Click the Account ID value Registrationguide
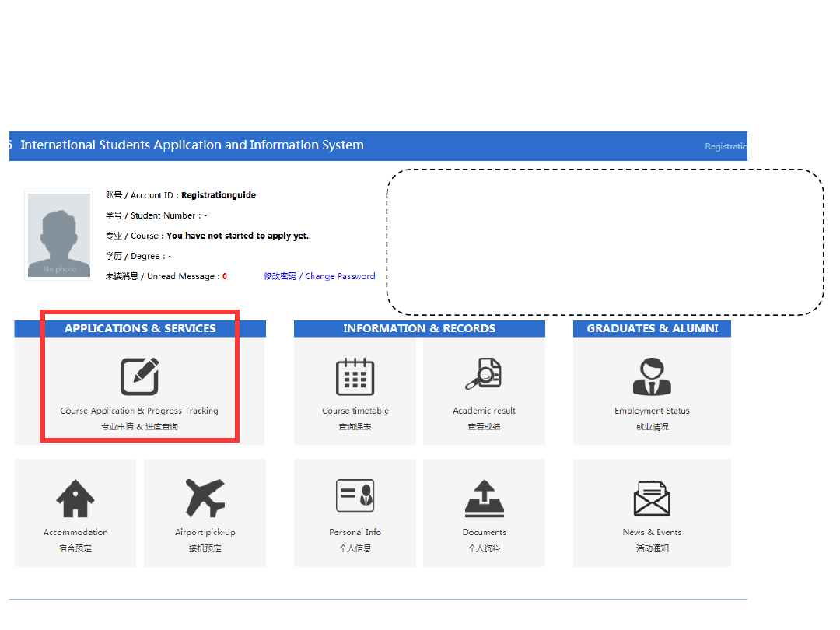This screenshot has width=840, height=630. click(x=219, y=195)
